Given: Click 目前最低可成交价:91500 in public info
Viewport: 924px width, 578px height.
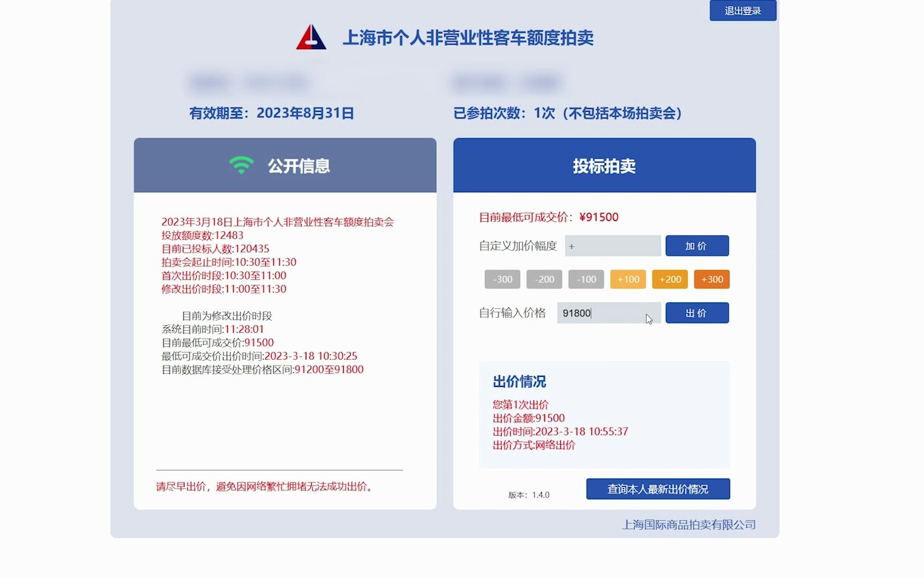Looking at the screenshot, I should tap(218, 343).
